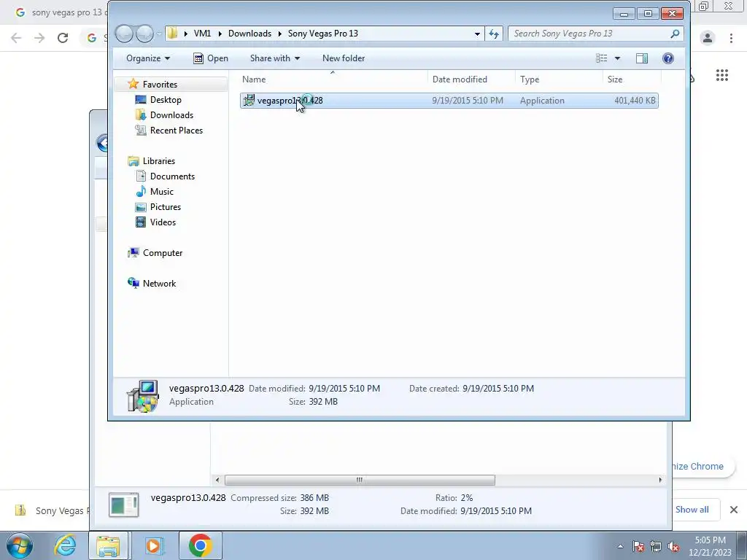The width and height of the screenshot is (747, 560).
Task: Click Chrome back arrow
Action: click(x=16, y=38)
